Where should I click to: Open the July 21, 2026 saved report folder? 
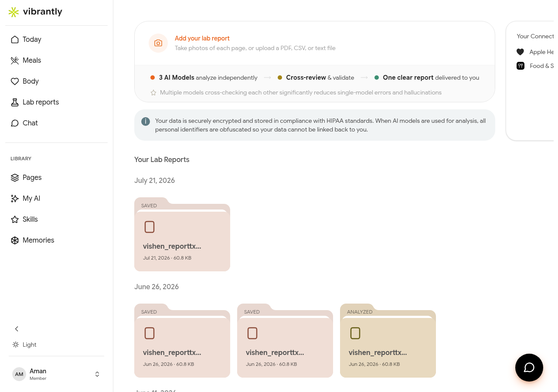(x=182, y=234)
